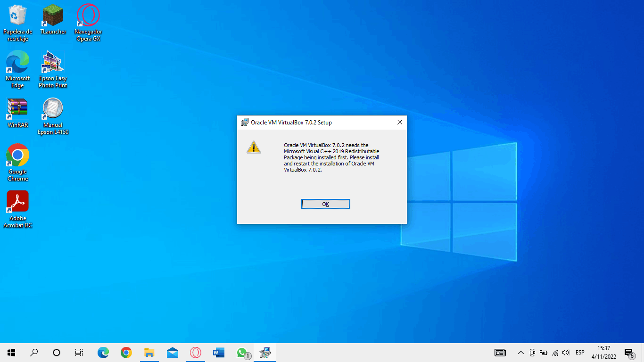
Task: Open Microsoft Word from the taskbar
Action: point(219,352)
